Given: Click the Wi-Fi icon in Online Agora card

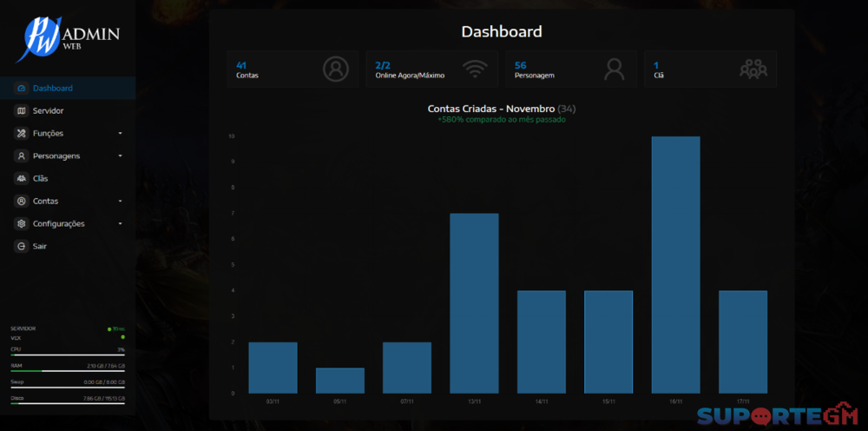Looking at the screenshot, I should click(x=474, y=69).
